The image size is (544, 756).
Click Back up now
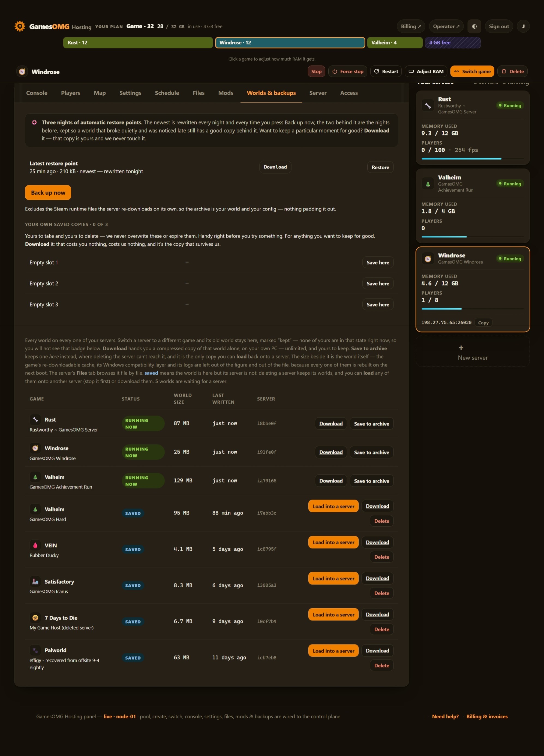48,193
